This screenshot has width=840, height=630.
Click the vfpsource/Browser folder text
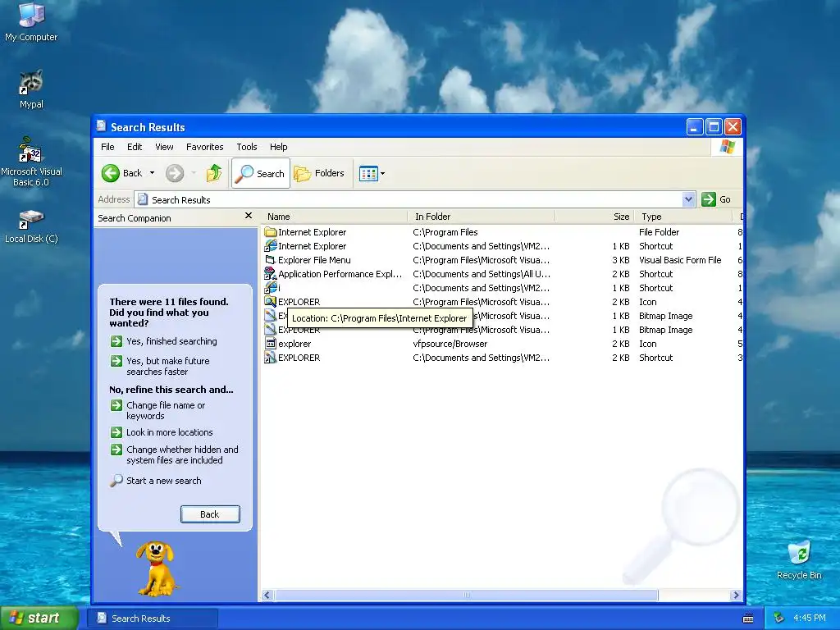[450, 344]
